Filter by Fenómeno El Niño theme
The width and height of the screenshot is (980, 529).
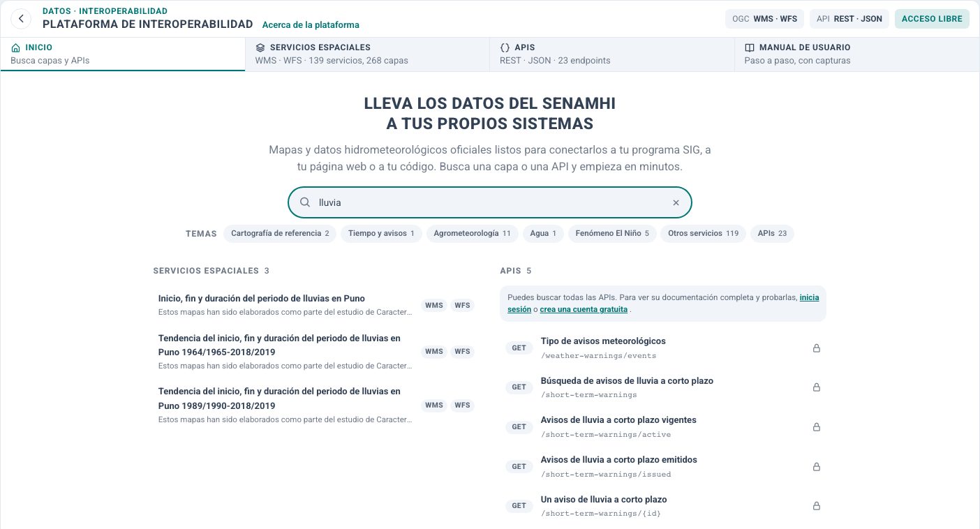[612, 234]
